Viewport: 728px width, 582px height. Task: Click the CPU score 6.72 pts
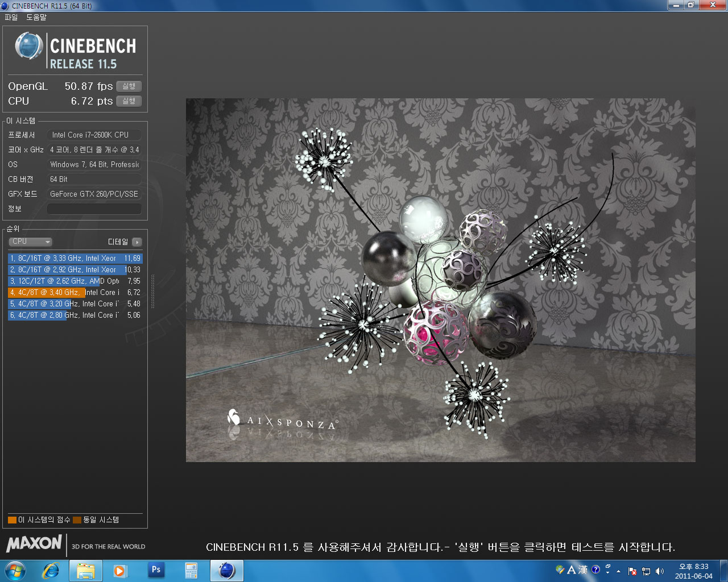pos(92,101)
